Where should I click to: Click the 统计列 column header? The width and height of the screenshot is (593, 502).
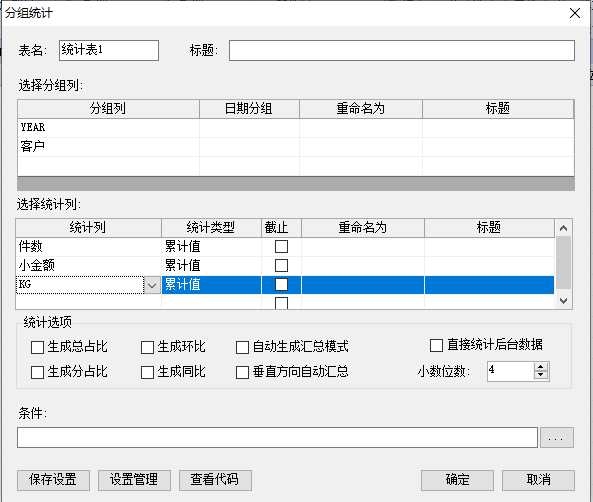pyautogui.click(x=88, y=228)
